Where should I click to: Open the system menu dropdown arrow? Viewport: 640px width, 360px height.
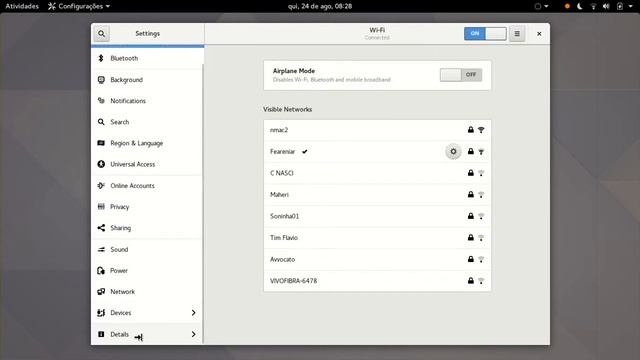pyautogui.click(x=630, y=7)
